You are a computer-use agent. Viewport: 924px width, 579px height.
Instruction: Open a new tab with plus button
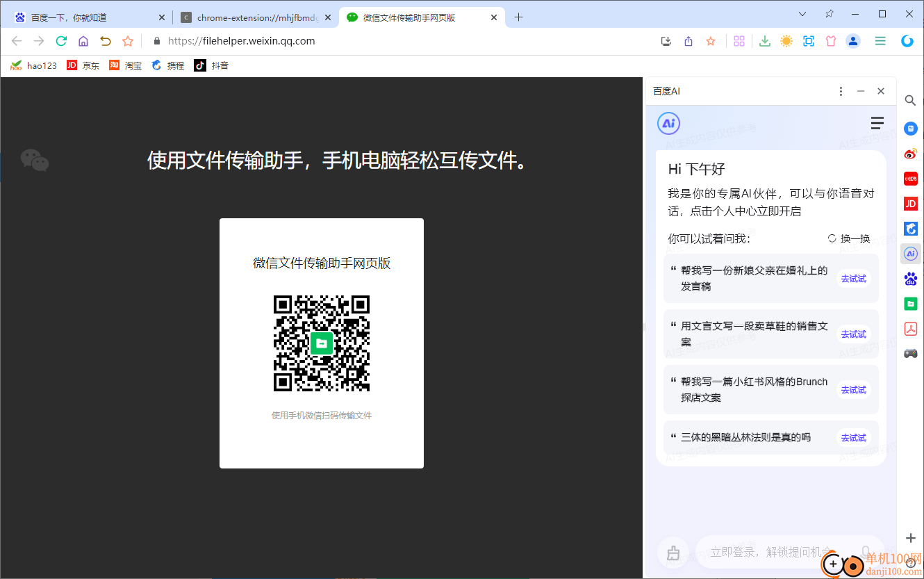point(518,17)
